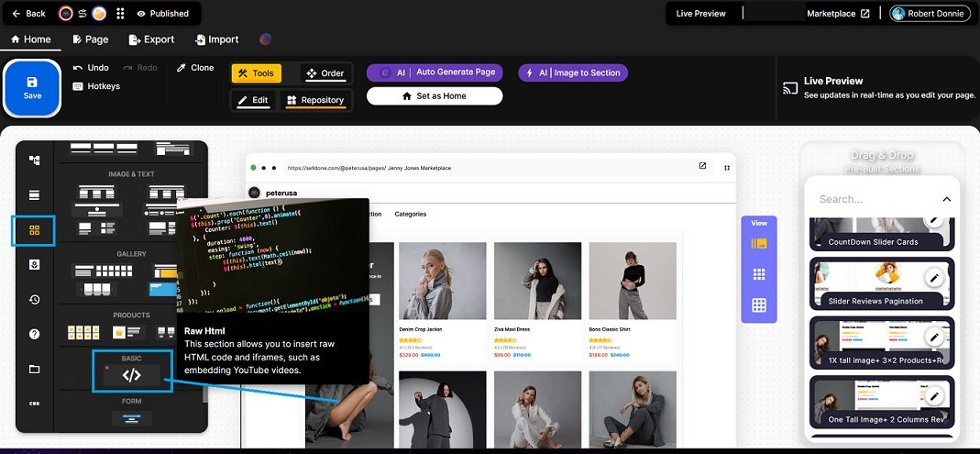Activate the Clone eyedropper tool
Viewport: 980px width, 454px height.
click(x=195, y=68)
